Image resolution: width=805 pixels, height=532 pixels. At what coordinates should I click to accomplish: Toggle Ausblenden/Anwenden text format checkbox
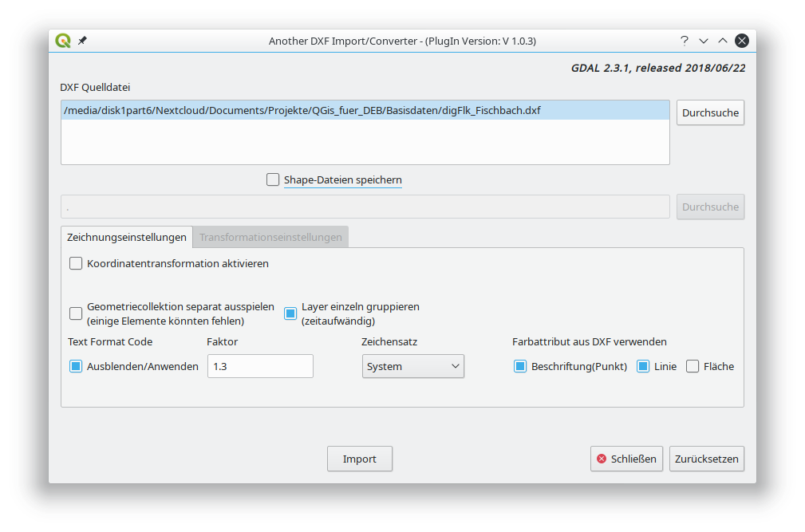pyautogui.click(x=76, y=366)
